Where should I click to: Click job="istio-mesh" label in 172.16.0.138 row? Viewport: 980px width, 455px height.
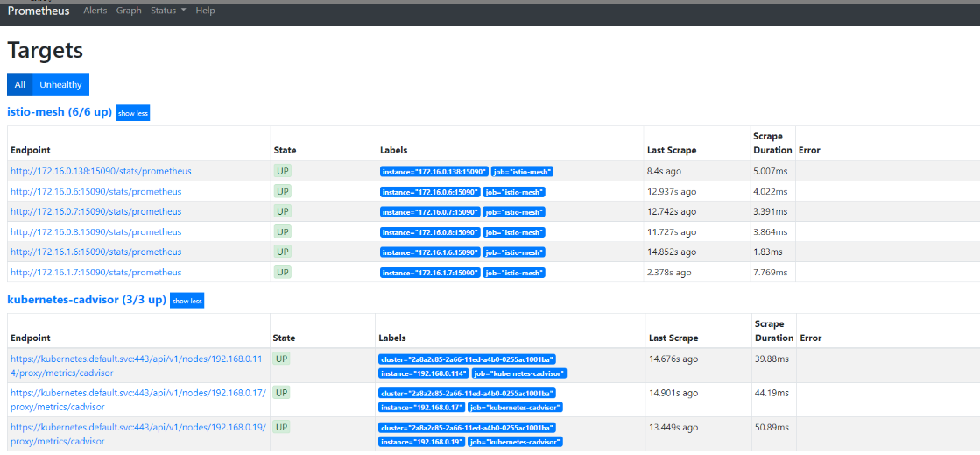pos(523,172)
